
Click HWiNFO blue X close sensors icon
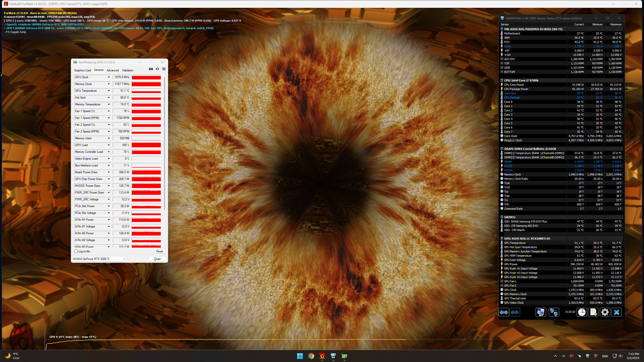click(616, 312)
